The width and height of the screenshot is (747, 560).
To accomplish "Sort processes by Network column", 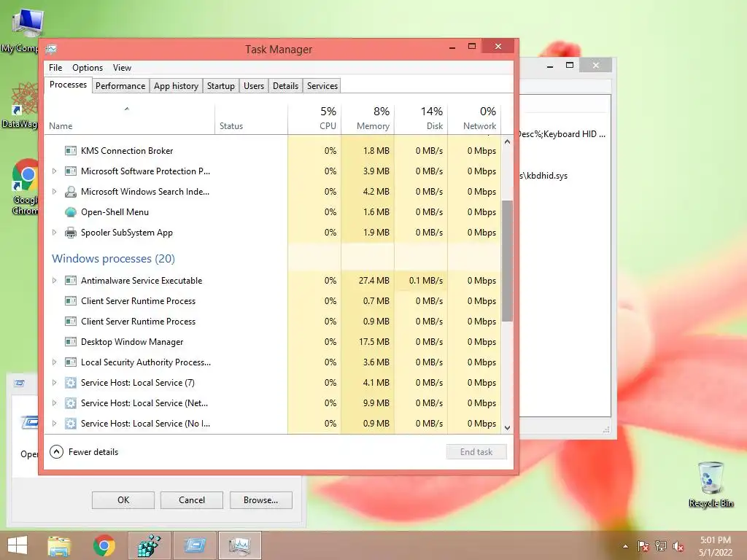I will tap(474, 118).
